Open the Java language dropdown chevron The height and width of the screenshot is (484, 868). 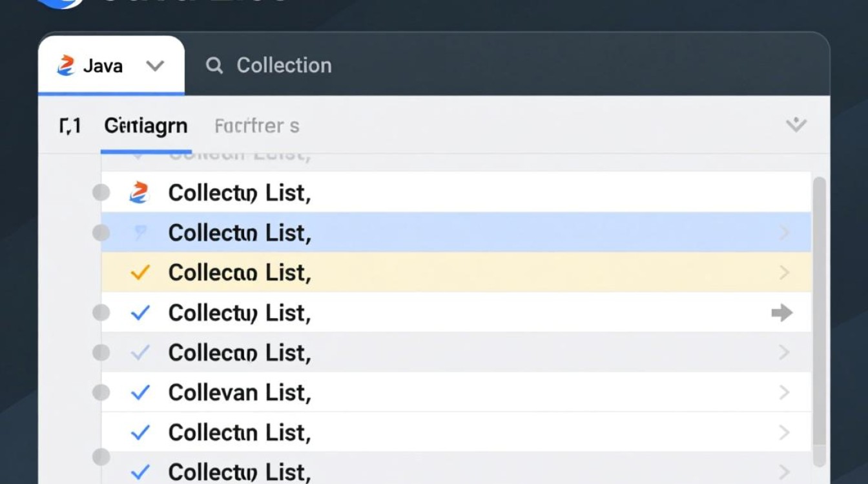pos(155,66)
